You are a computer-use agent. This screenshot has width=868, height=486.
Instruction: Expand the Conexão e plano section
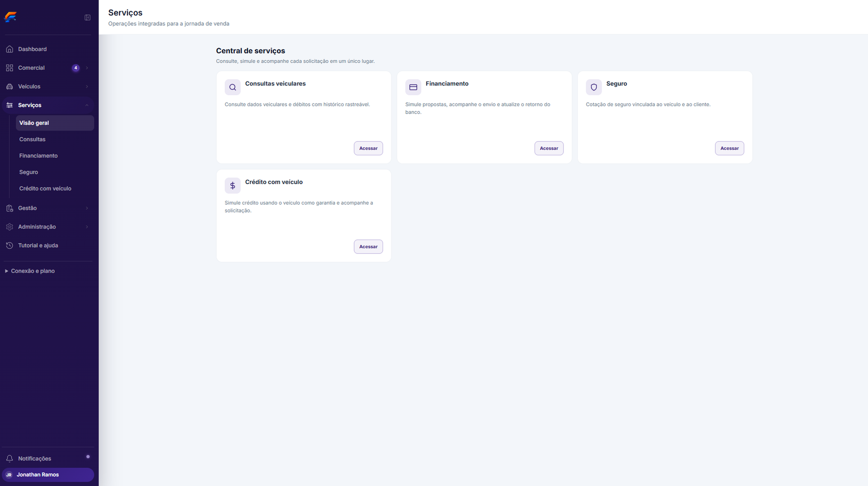(x=30, y=271)
